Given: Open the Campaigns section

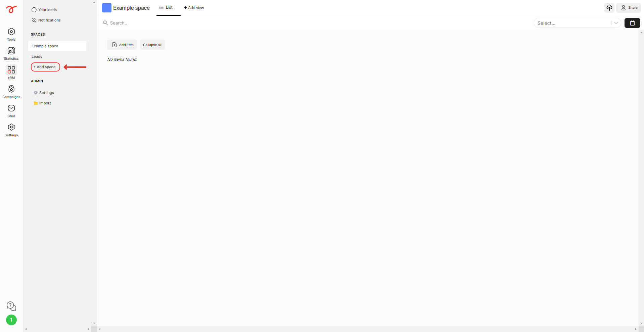Looking at the screenshot, I should click(x=11, y=92).
